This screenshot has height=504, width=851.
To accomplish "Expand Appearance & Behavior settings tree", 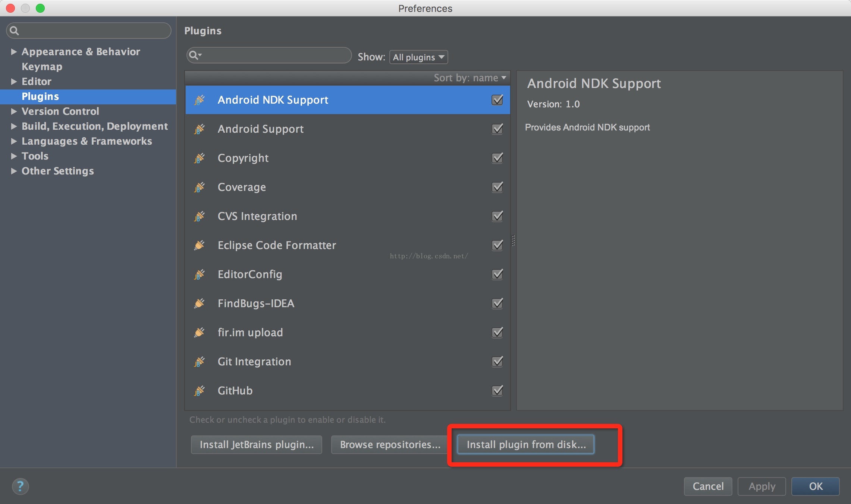I will click(14, 51).
